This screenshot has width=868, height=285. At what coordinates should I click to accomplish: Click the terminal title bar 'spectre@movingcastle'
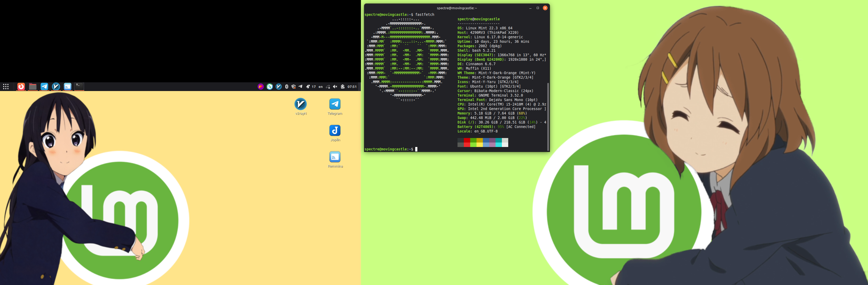point(456,8)
